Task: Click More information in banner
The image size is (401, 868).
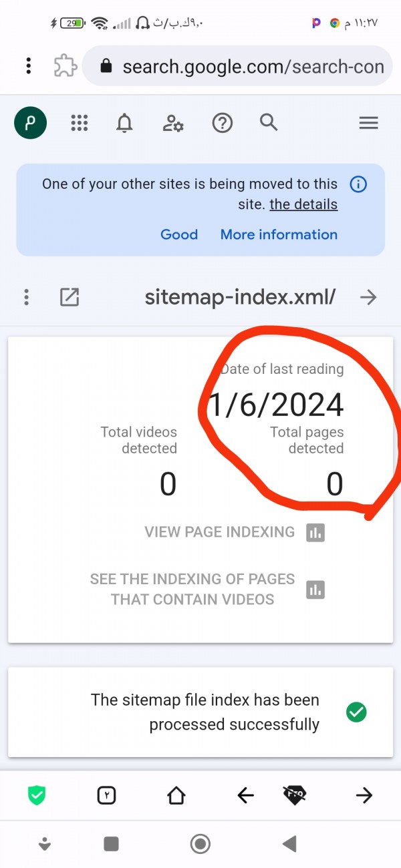Action: pos(279,234)
